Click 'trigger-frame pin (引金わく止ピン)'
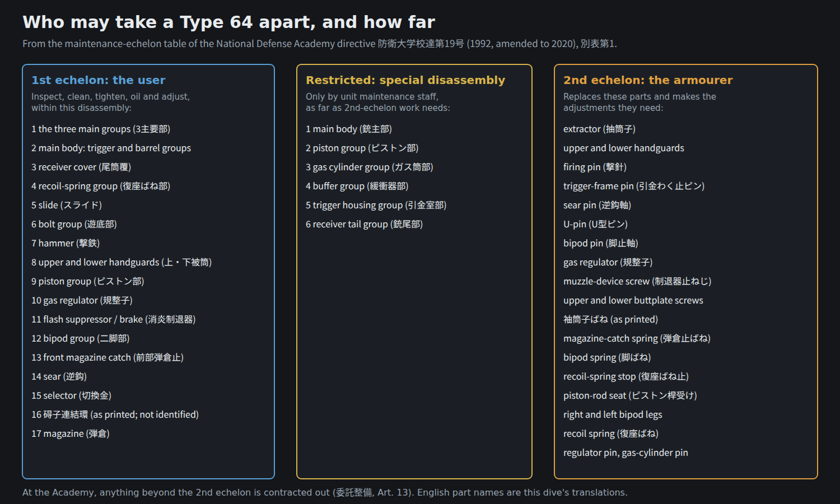Viewport: 840px width, 504px height. (x=634, y=186)
